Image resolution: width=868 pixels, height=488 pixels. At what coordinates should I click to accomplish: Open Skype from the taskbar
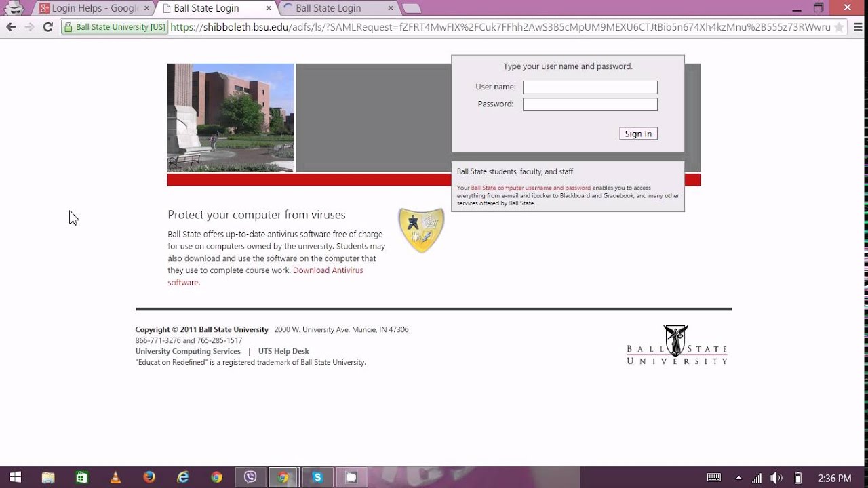(317, 477)
